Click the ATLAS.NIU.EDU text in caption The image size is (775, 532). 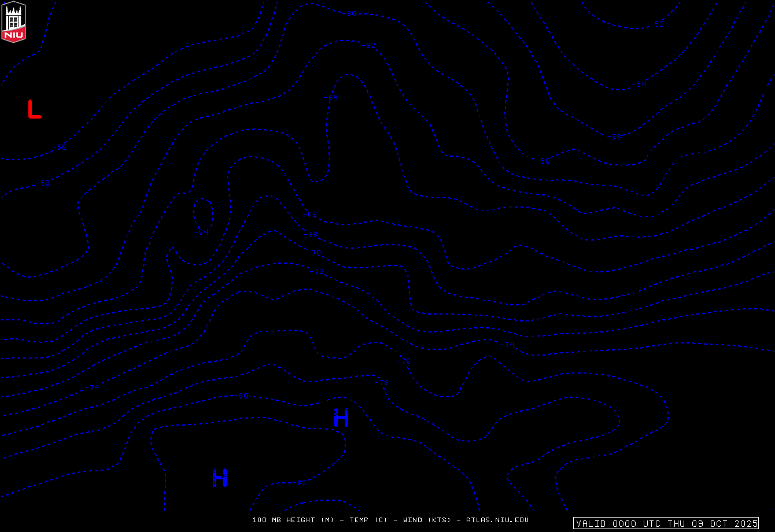pos(497,520)
